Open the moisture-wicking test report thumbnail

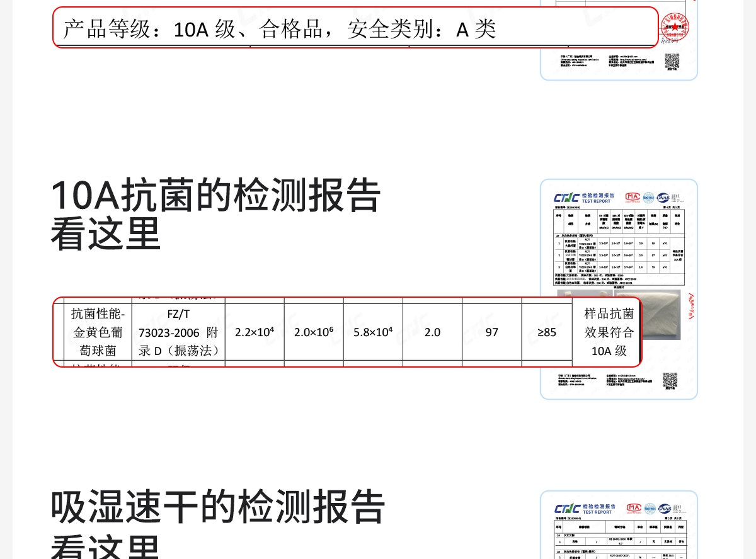click(619, 525)
